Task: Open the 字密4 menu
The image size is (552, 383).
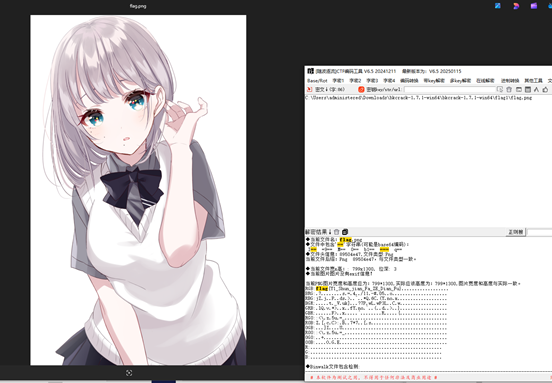Action: tap(389, 81)
